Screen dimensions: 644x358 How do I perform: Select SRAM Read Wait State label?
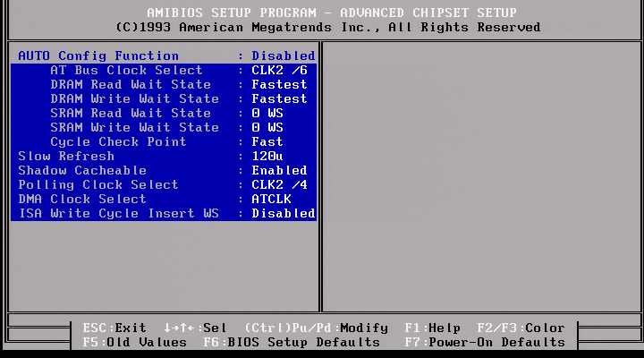click(x=131, y=113)
